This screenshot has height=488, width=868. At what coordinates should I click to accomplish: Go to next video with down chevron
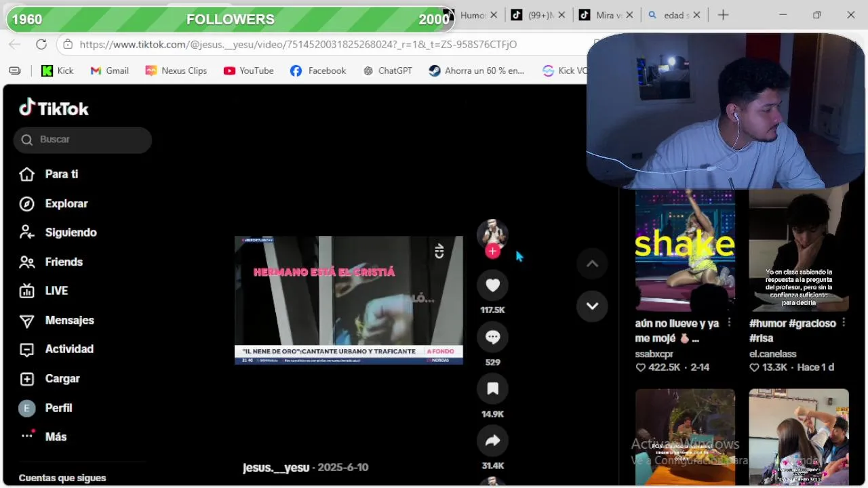592,306
